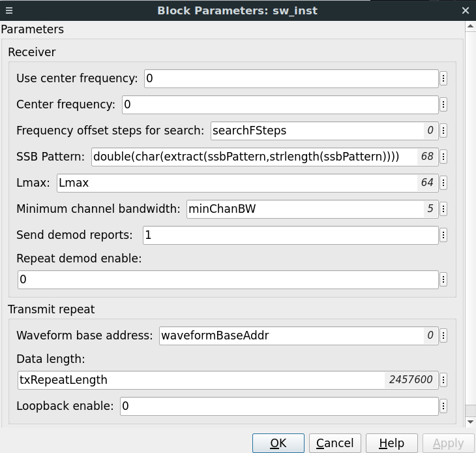Click options dots for Minimum channel bandwidth

443,209
